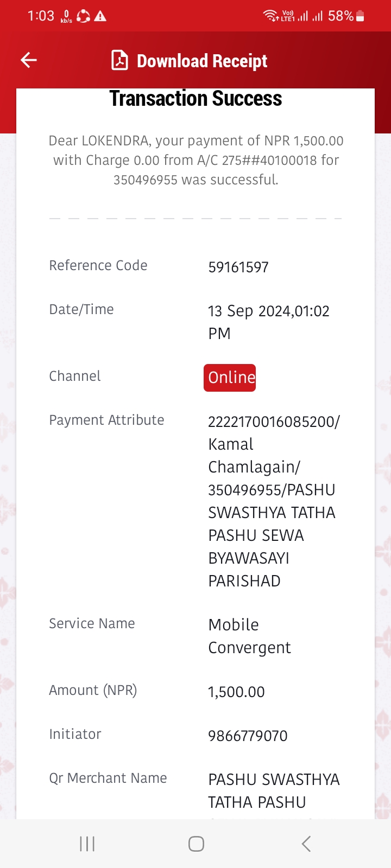Tap the Wi-Fi status icon

271,16
